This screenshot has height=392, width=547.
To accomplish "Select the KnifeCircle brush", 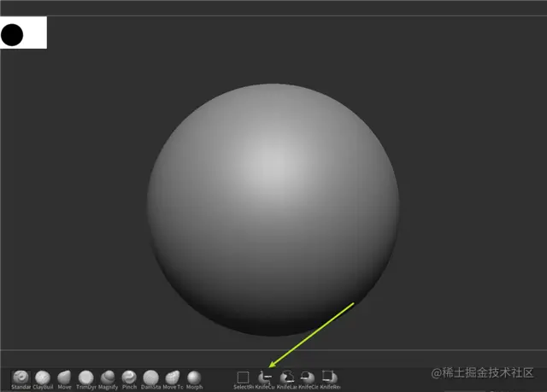I will click(308, 380).
